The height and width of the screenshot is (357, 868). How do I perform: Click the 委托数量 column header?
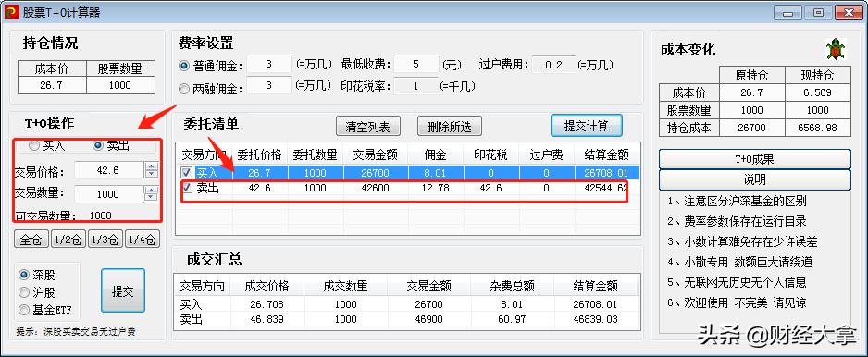(x=315, y=154)
